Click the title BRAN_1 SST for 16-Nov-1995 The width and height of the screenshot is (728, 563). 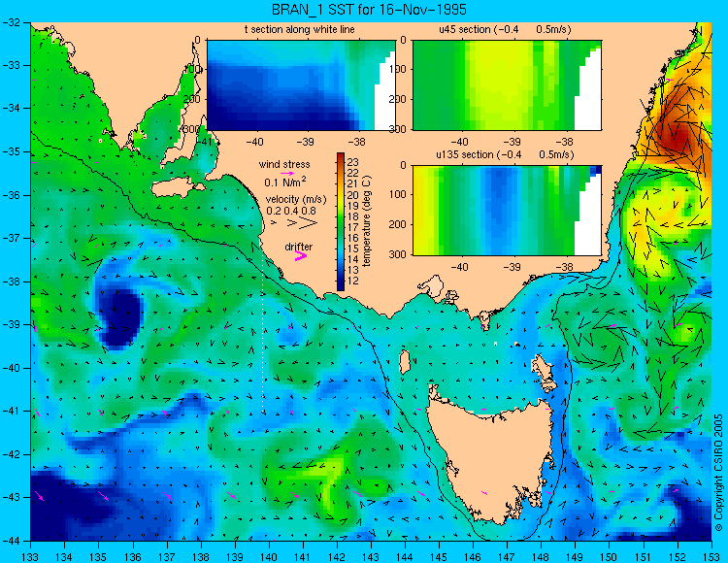tap(369, 10)
